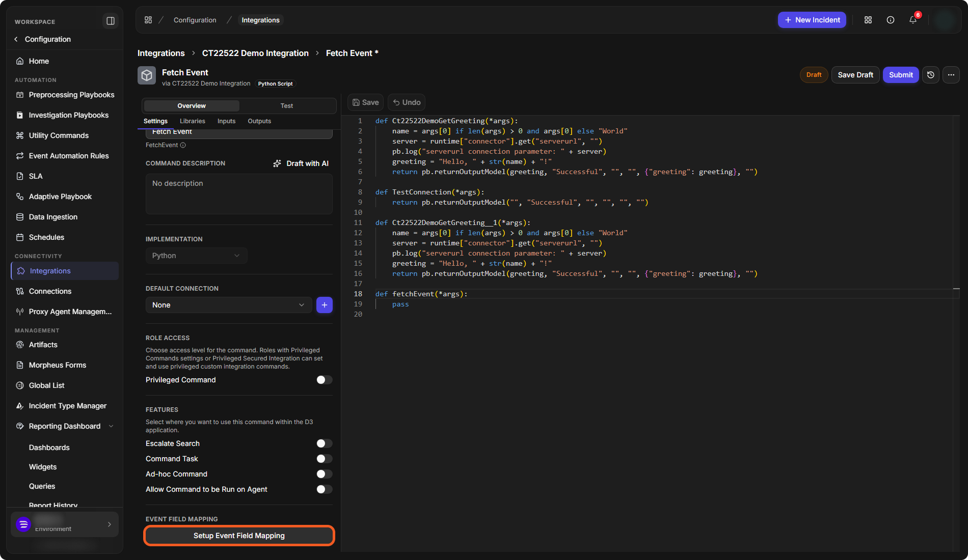Open the apps grid icon in header

868,20
